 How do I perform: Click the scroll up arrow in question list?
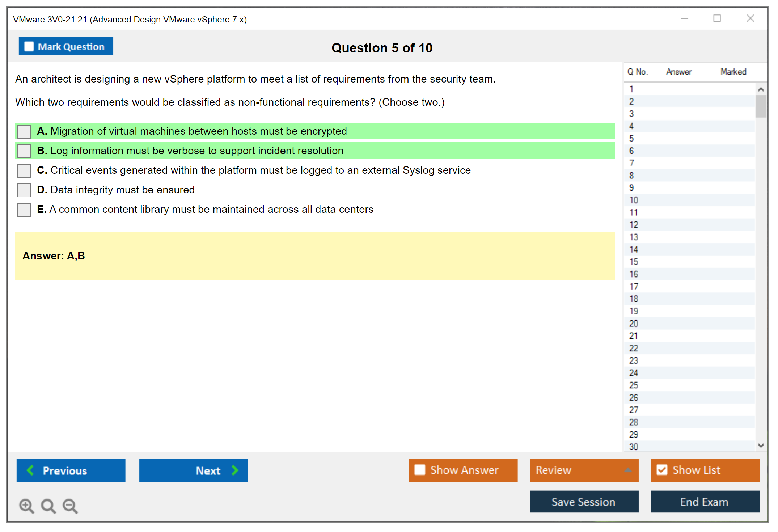[761, 89]
